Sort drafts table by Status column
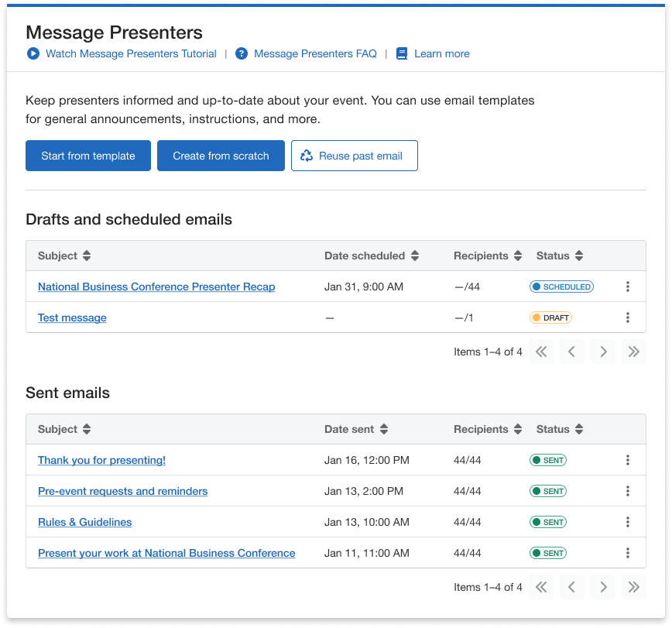 [x=579, y=256]
